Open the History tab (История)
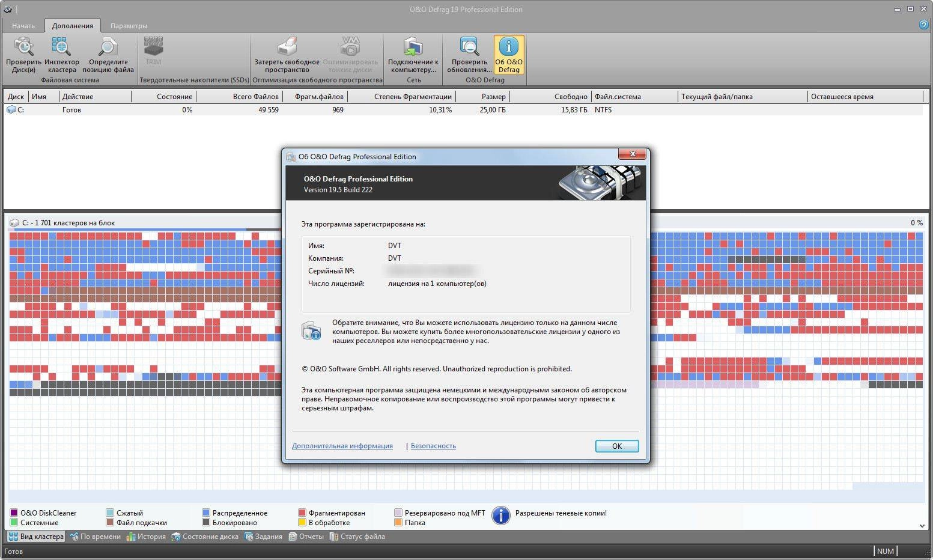The width and height of the screenshot is (933, 560). [x=146, y=537]
